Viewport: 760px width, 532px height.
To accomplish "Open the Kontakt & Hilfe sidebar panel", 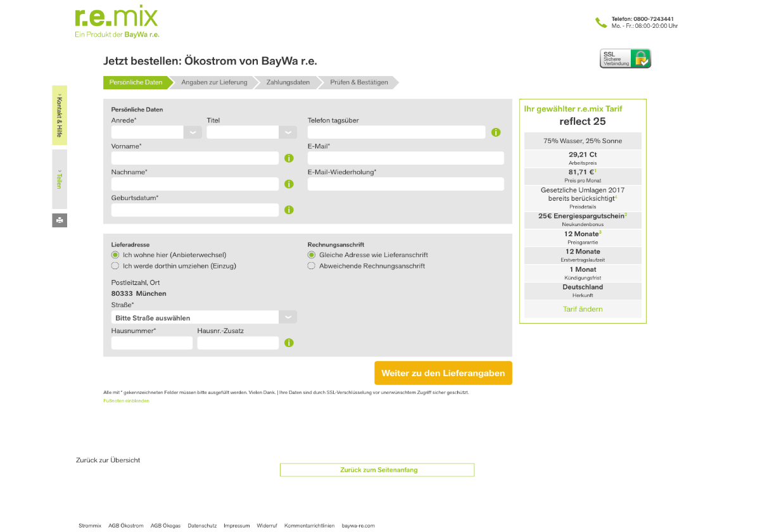I will [x=59, y=115].
